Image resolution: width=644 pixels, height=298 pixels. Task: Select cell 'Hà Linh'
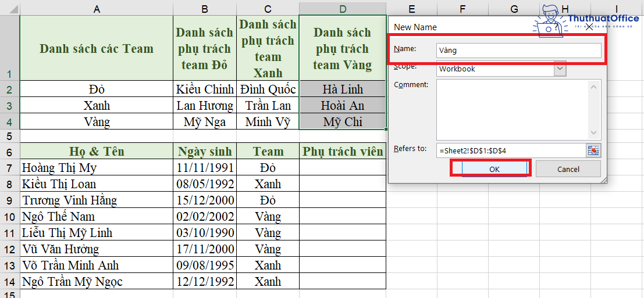[343, 89]
